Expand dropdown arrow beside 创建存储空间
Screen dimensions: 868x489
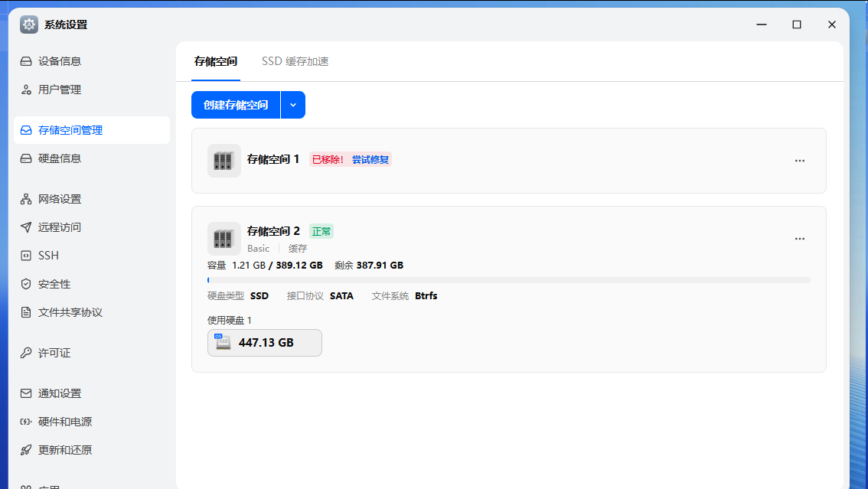(x=293, y=105)
